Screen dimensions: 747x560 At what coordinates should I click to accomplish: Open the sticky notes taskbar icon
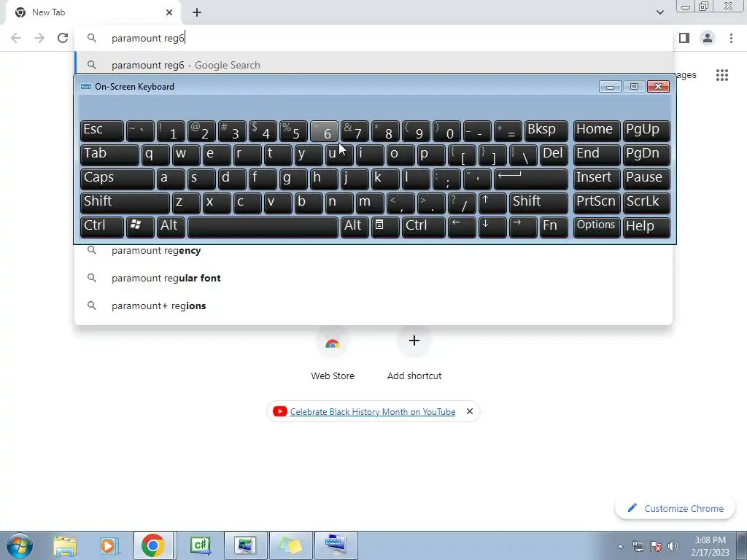tap(290, 545)
